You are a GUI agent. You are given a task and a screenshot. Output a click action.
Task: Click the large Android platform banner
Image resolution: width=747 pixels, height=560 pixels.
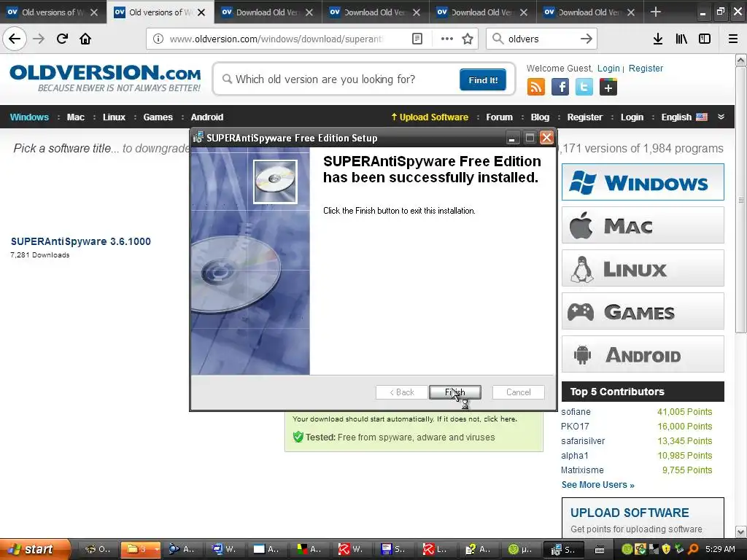[643, 354]
